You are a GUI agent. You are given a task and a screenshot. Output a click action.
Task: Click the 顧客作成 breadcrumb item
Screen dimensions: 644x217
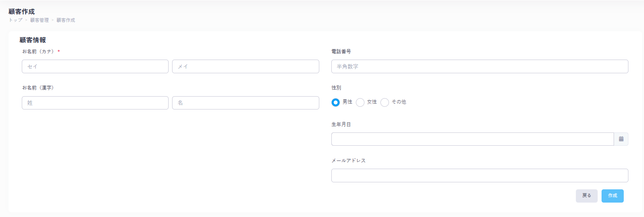tap(66, 20)
